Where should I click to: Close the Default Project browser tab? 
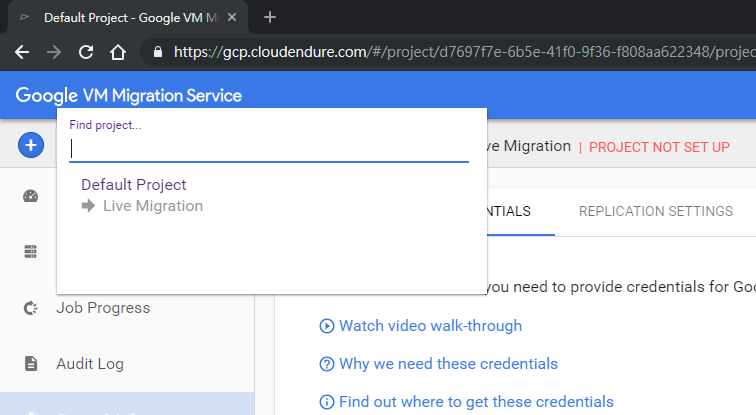pyautogui.click(x=232, y=17)
